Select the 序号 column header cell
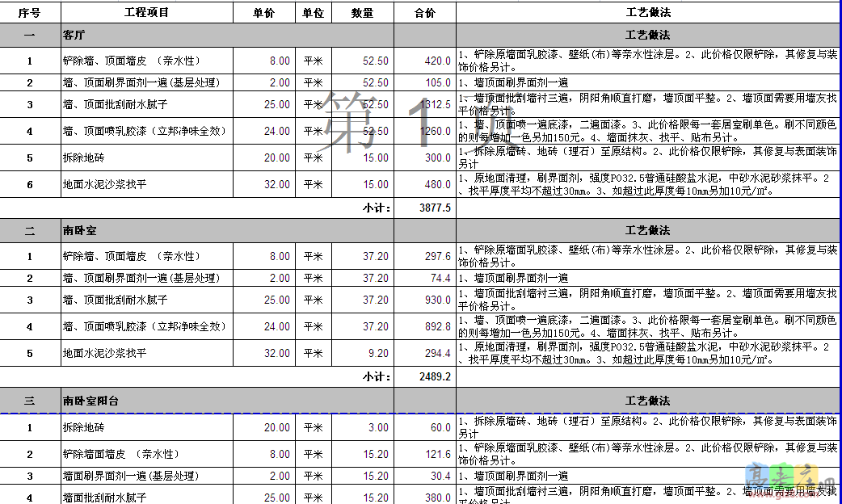Image resolution: width=842 pixels, height=504 pixels. [x=30, y=13]
